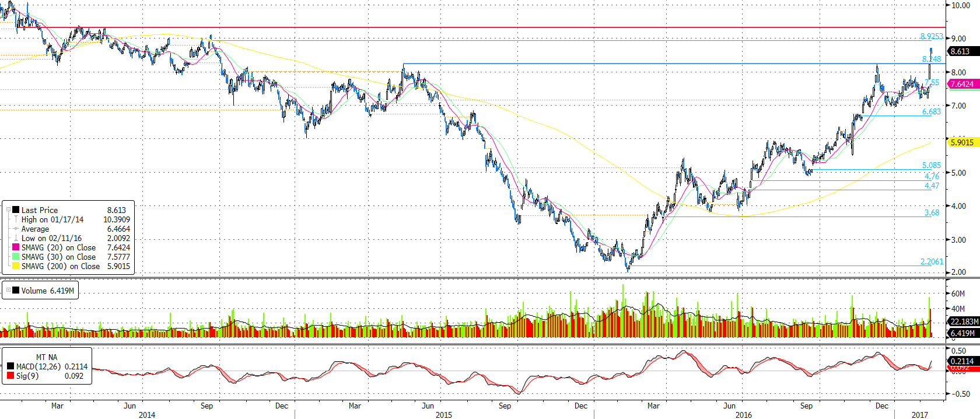Click the yellow 5.9015 axis tag

(964, 142)
